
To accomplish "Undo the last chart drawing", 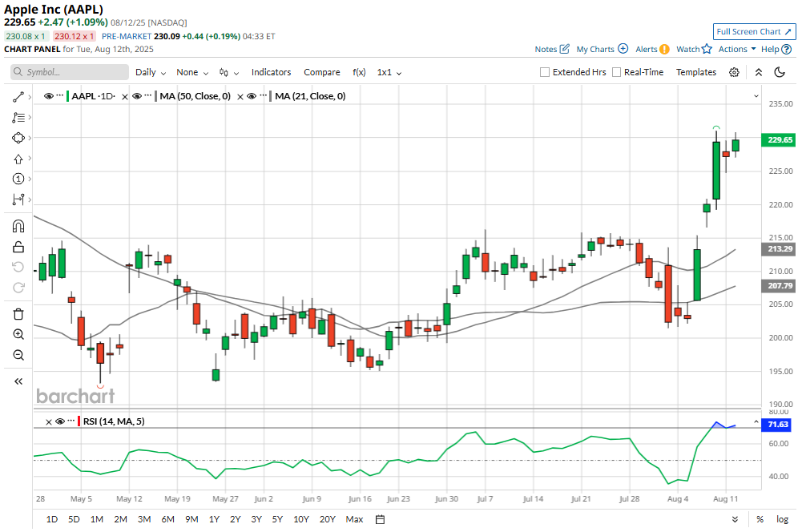I will pos(18,267).
